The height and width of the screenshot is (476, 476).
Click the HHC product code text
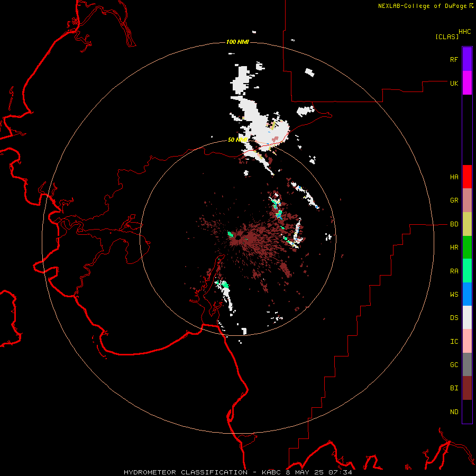465,32
